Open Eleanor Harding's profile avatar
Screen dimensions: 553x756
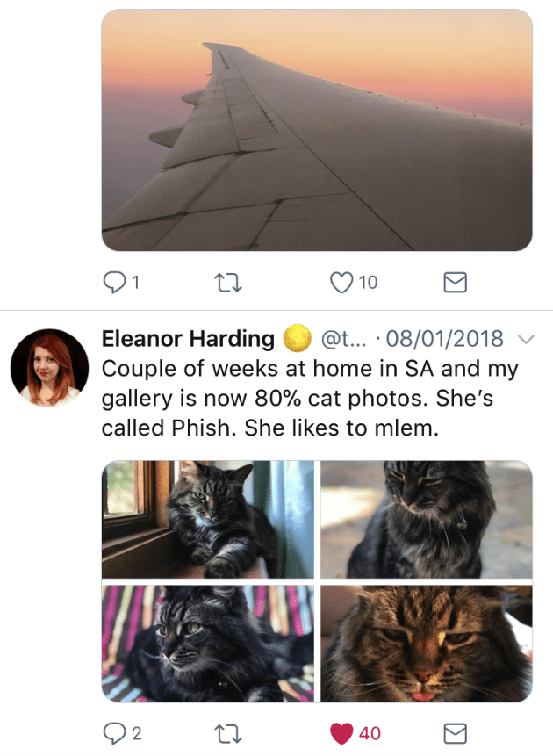tap(50, 368)
